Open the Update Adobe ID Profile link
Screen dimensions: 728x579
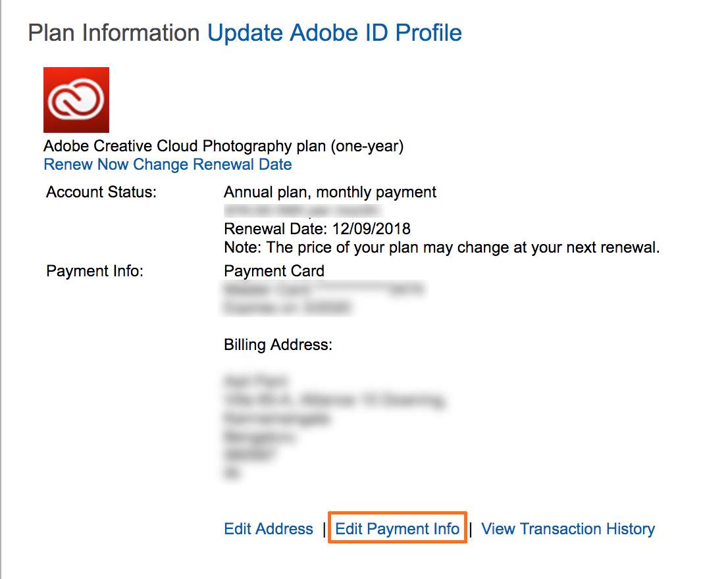click(334, 32)
